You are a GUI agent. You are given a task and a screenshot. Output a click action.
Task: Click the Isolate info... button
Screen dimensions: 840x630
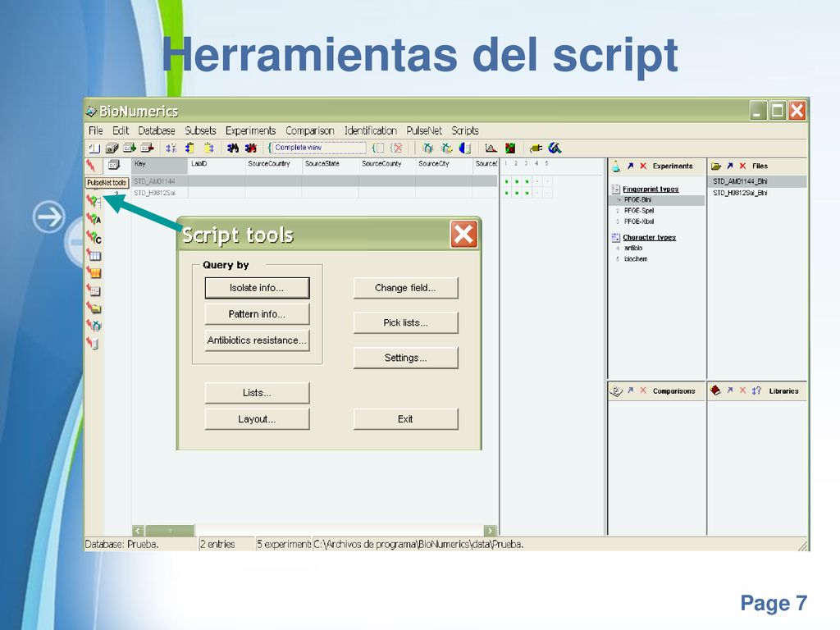[257, 288]
